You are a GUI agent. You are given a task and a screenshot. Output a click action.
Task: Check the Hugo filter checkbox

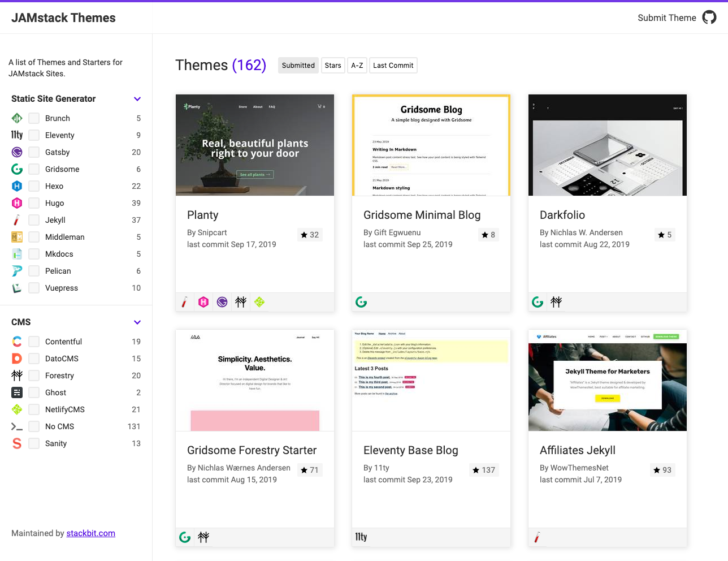(34, 203)
